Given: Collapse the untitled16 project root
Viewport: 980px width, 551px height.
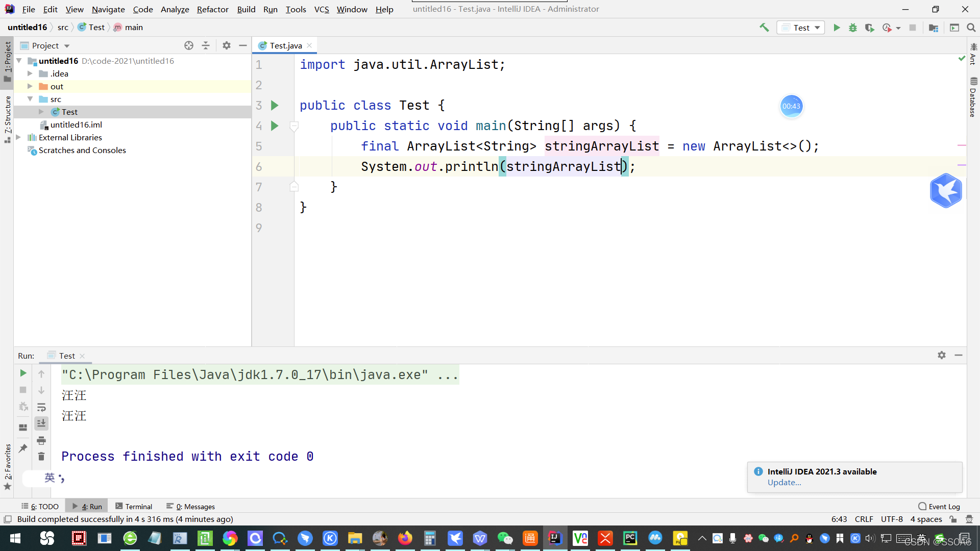Looking at the screenshot, I should coord(19,61).
